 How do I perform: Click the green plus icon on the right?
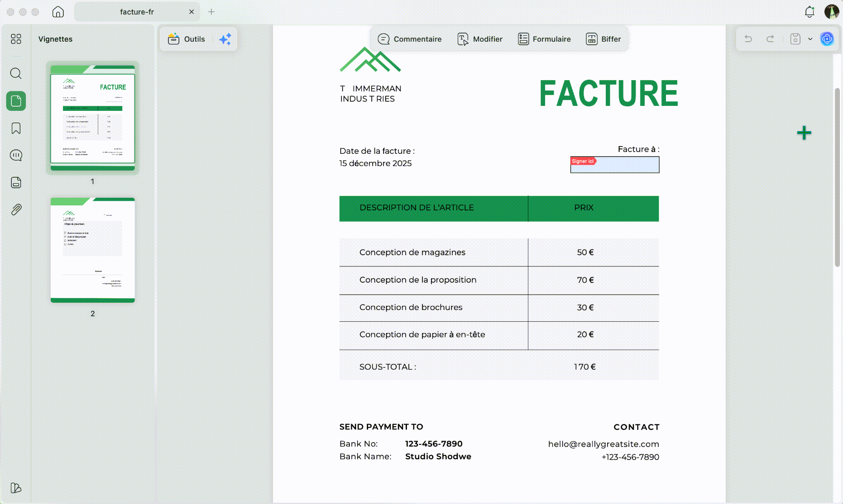click(804, 133)
